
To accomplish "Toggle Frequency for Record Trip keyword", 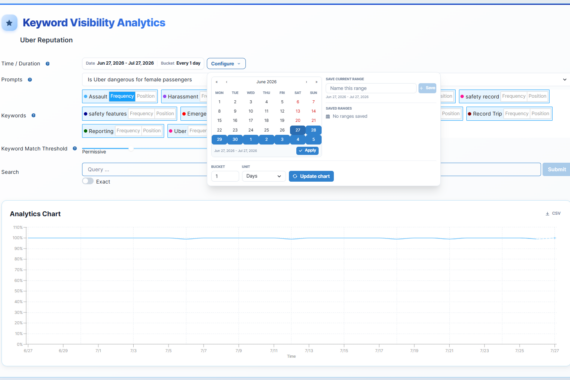I will point(517,113).
